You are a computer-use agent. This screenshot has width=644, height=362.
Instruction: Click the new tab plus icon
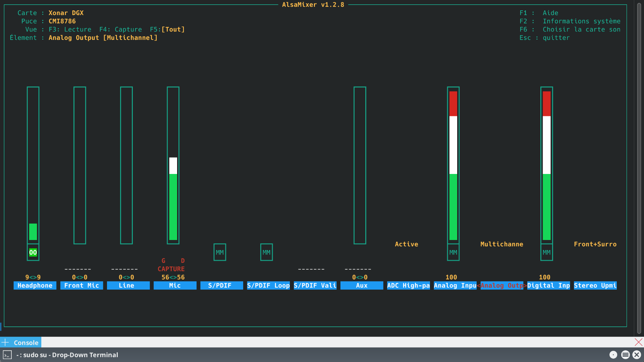(x=5, y=342)
